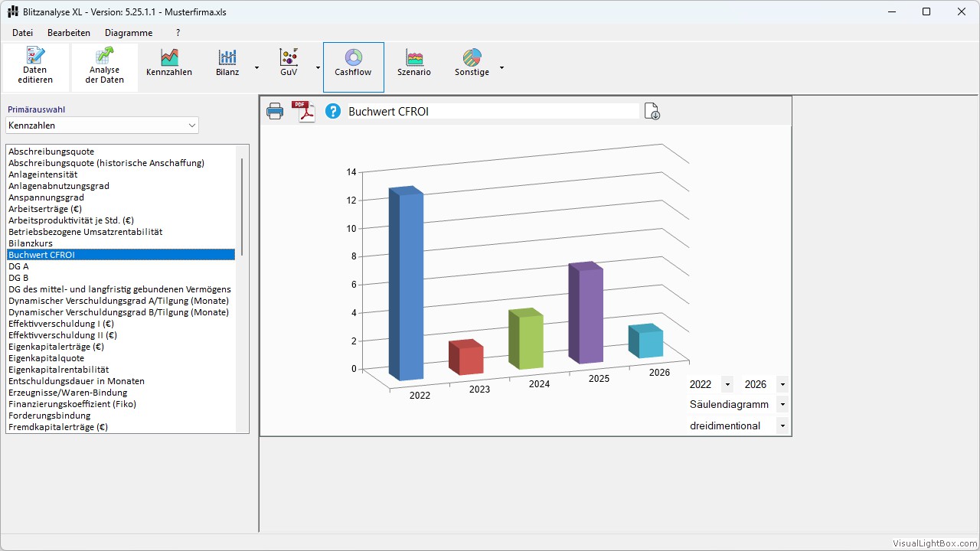Open GuV diagram view

[x=289, y=67]
